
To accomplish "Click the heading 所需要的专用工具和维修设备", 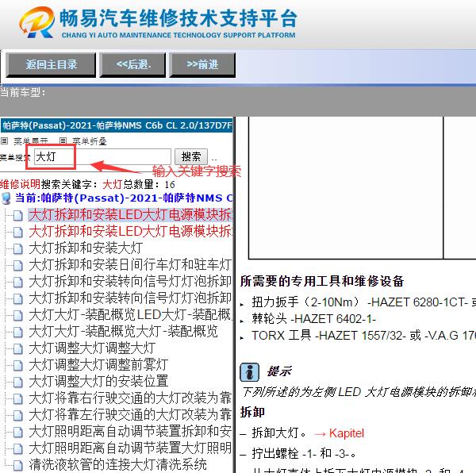I will tap(322, 281).
